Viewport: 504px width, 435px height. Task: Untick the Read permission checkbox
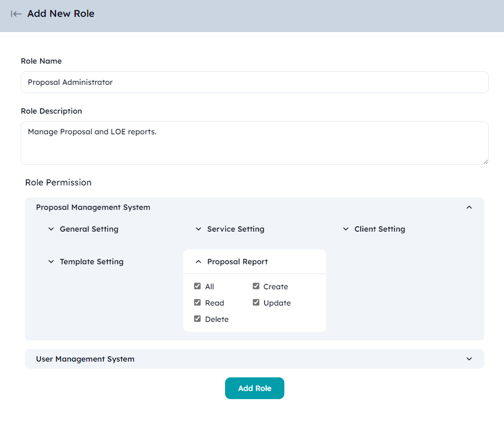(197, 302)
